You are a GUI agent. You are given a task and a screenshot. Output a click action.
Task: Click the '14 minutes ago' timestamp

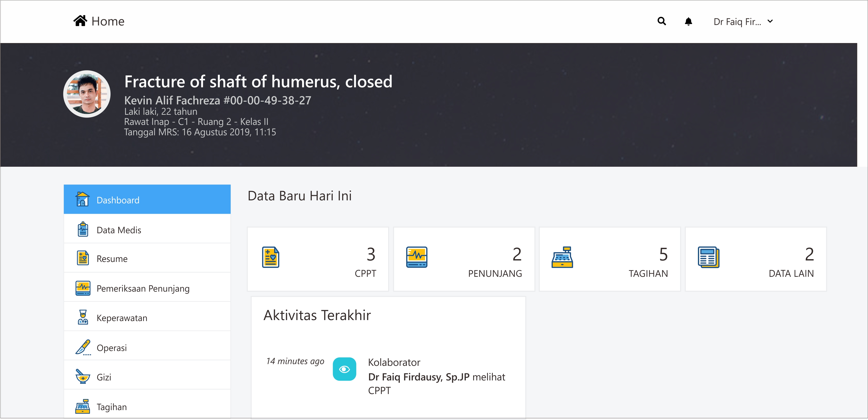tap(295, 361)
